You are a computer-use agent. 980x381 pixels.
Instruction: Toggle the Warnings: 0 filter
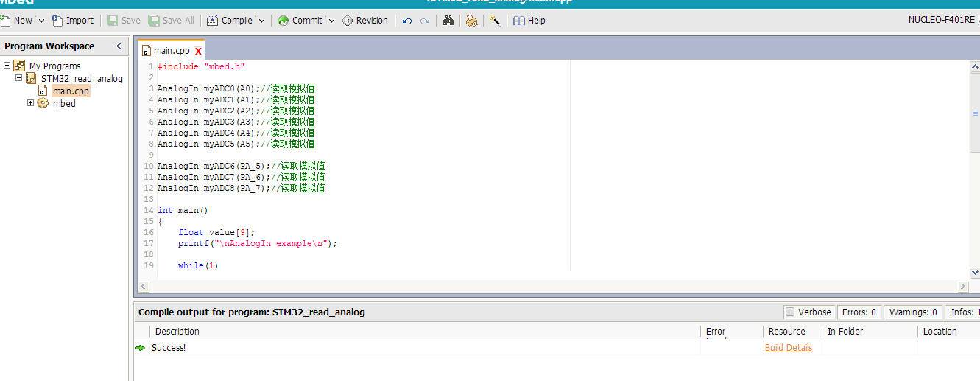913,312
